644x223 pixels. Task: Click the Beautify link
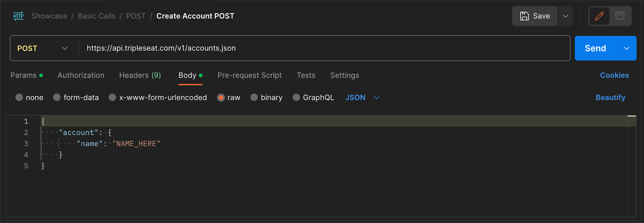pyautogui.click(x=610, y=97)
